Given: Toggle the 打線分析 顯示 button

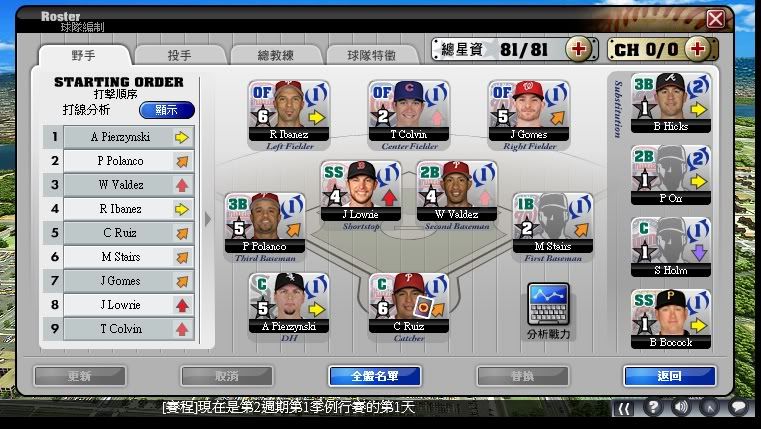Looking at the screenshot, I should tap(166, 110).
